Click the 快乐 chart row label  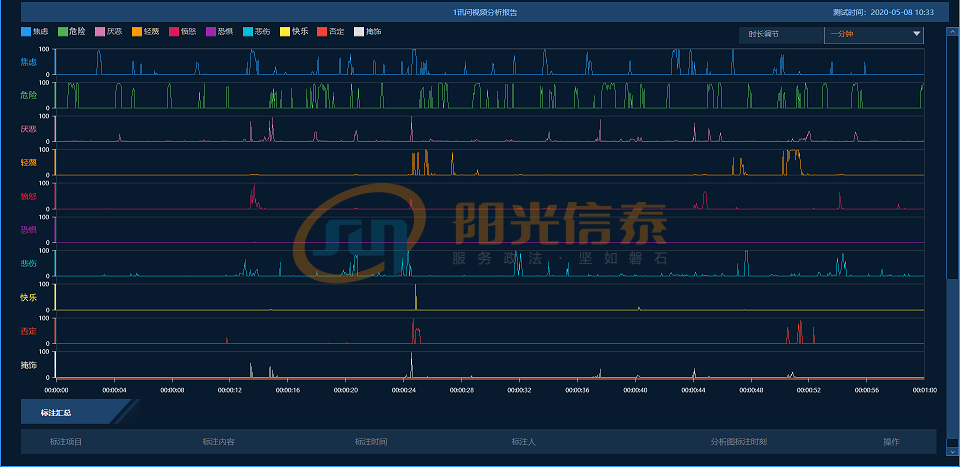pyautogui.click(x=29, y=298)
